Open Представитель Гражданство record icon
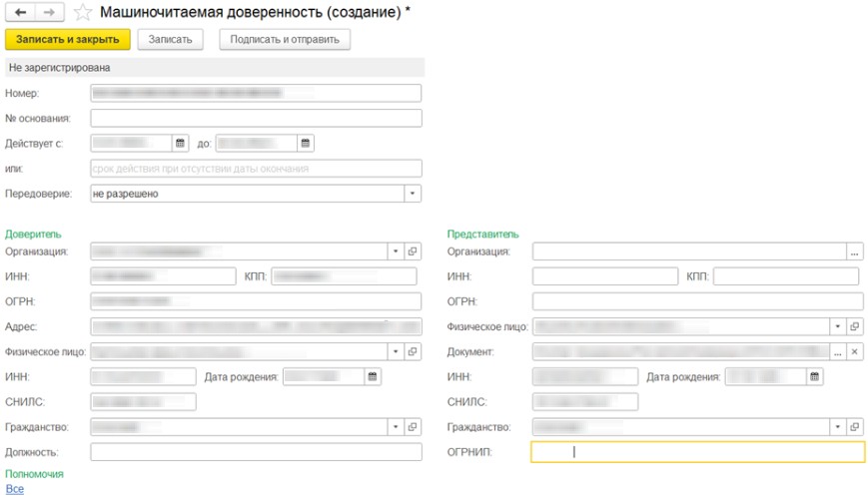Viewport: 868px width, 499px height. (x=855, y=427)
